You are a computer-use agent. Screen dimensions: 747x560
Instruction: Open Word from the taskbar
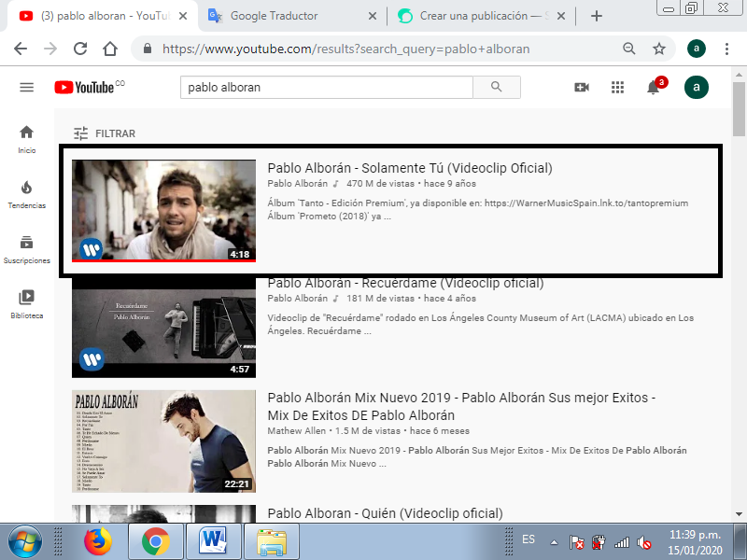213,541
